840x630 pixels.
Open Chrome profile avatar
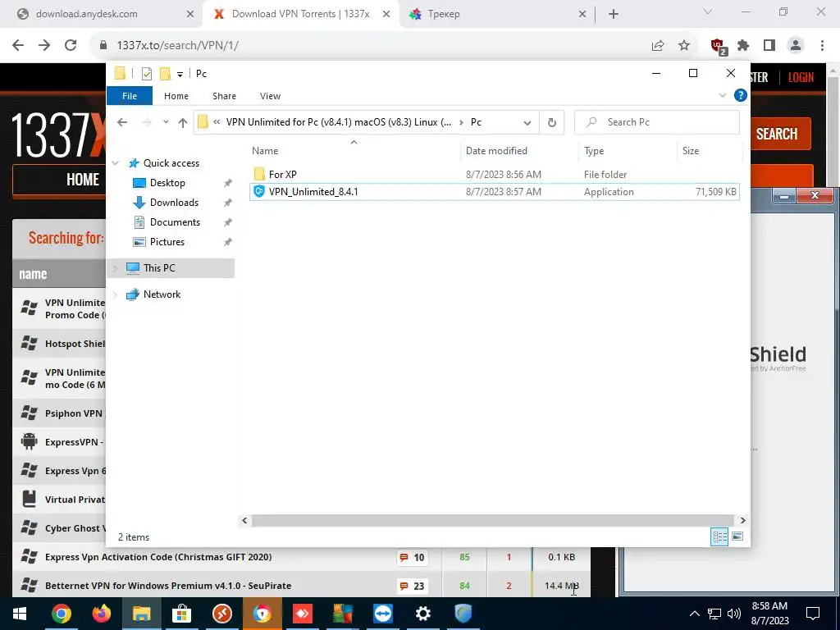(x=796, y=46)
